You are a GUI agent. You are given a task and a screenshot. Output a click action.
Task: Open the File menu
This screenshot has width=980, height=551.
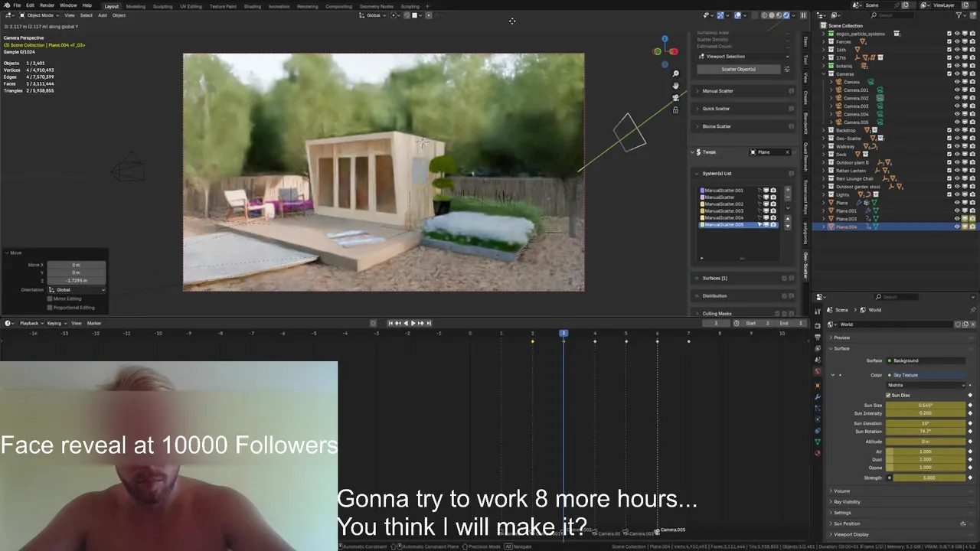(x=17, y=5)
